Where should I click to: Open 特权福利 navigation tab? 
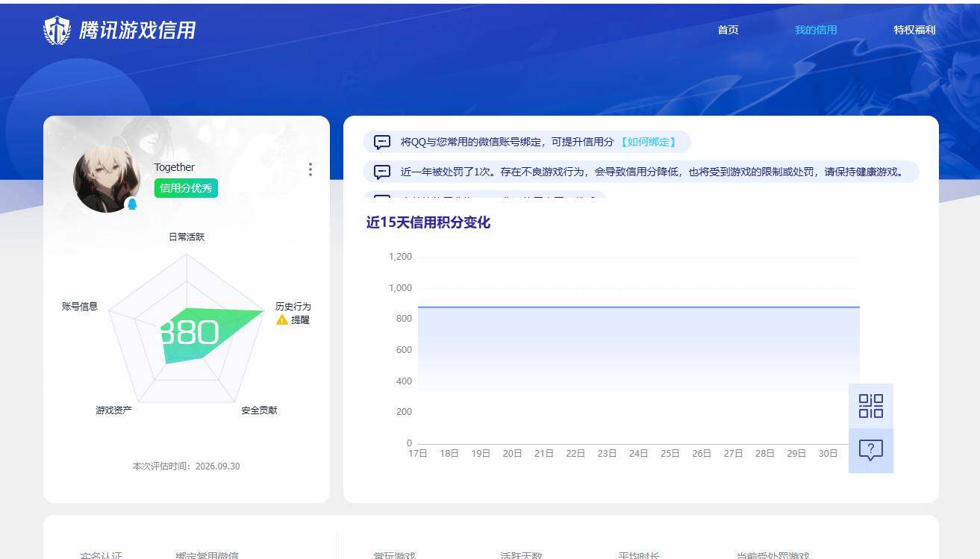[914, 30]
